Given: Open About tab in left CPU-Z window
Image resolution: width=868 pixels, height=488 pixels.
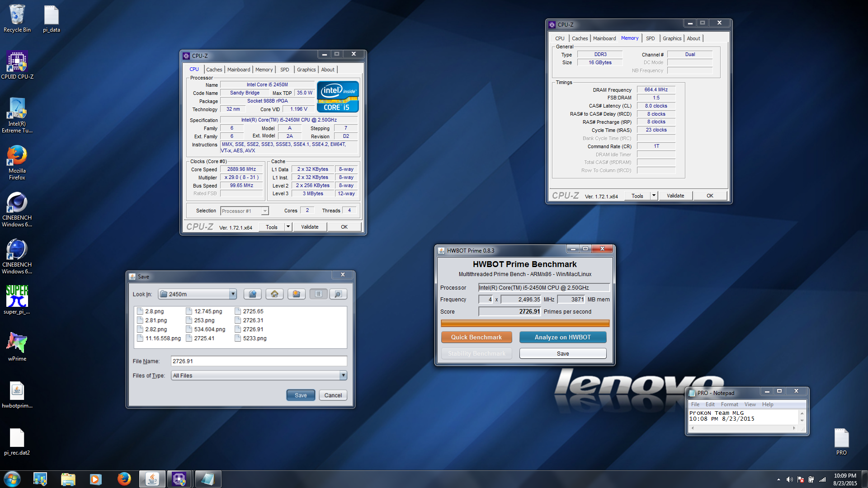Looking at the screenshot, I should (x=328, y=70).
